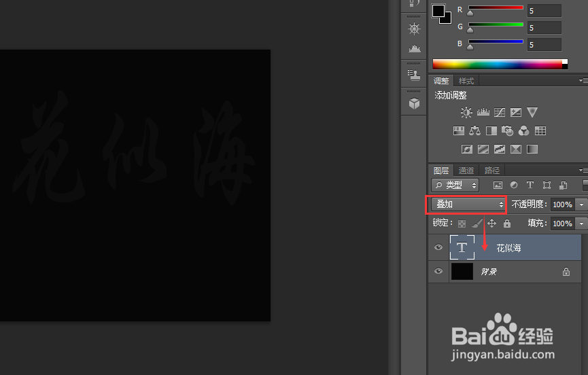The height and width of the screenshot is (375, 588).
Task: Add a Levels adjustment
Action: 483,112
